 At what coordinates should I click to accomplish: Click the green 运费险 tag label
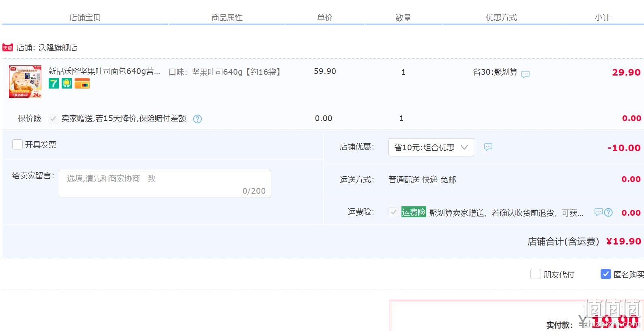point(414,212)
